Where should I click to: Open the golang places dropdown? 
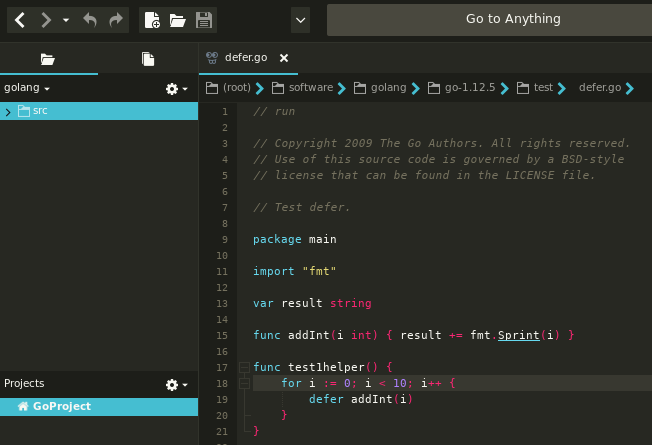pos(27,88)
